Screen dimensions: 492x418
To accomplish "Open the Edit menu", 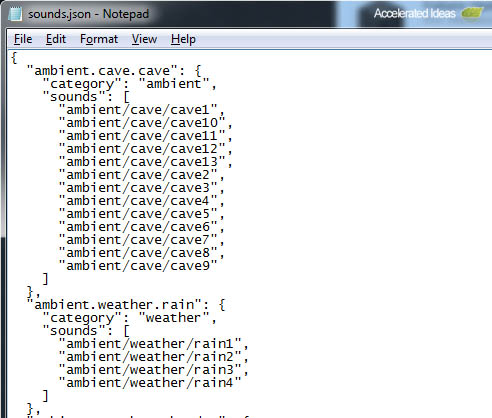I will click(x=56, y=39).
